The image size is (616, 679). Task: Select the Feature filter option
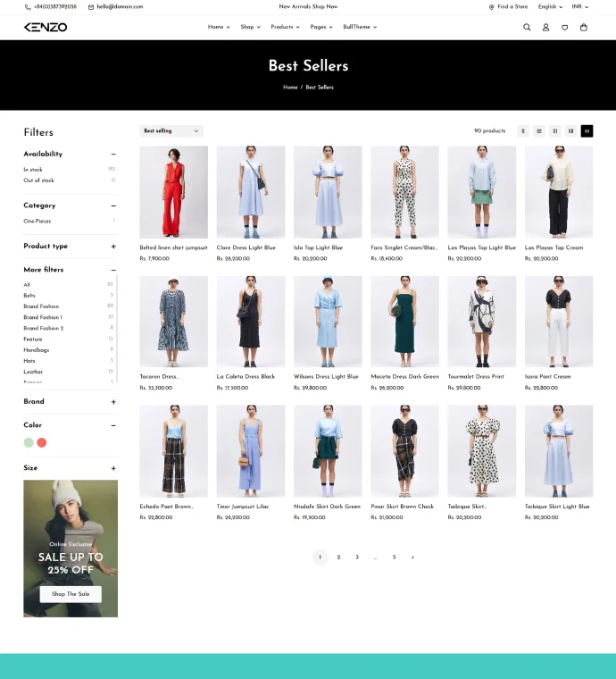(x=33, y=339)
